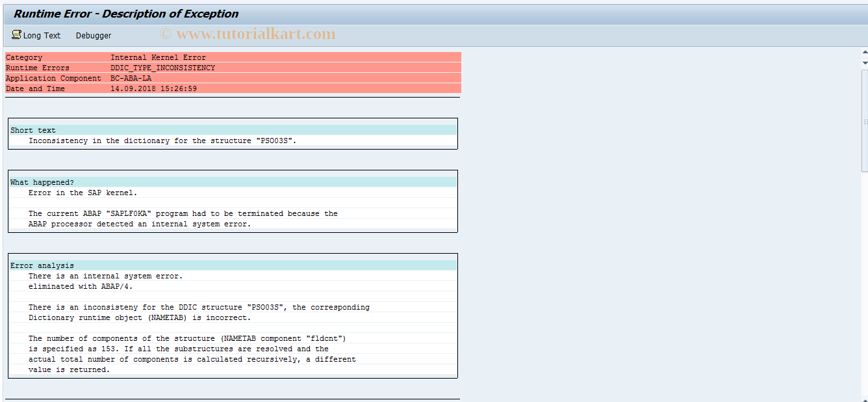Select line 'value is returned.'
The width and height of the screenshot is (868, 402).
[x=69, y=369]
